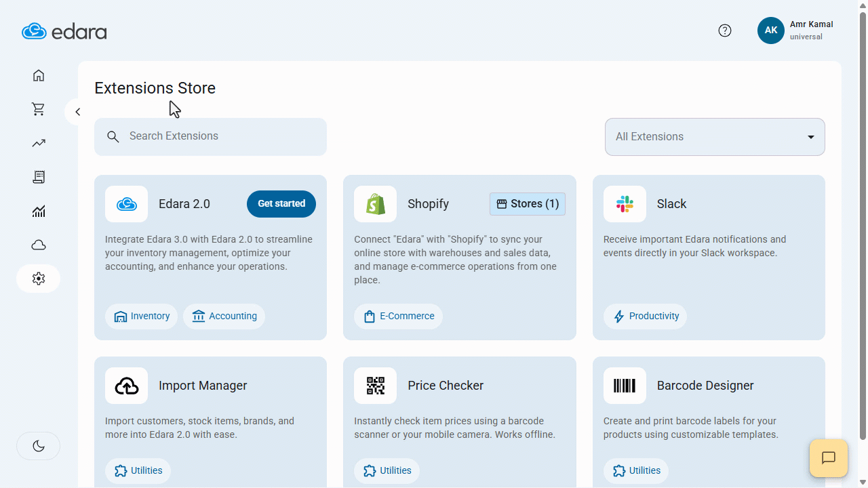Toggle dark mode with moon icon
Image resolution: width=868 pixels, height=488 pixels.
coord(39,446)
